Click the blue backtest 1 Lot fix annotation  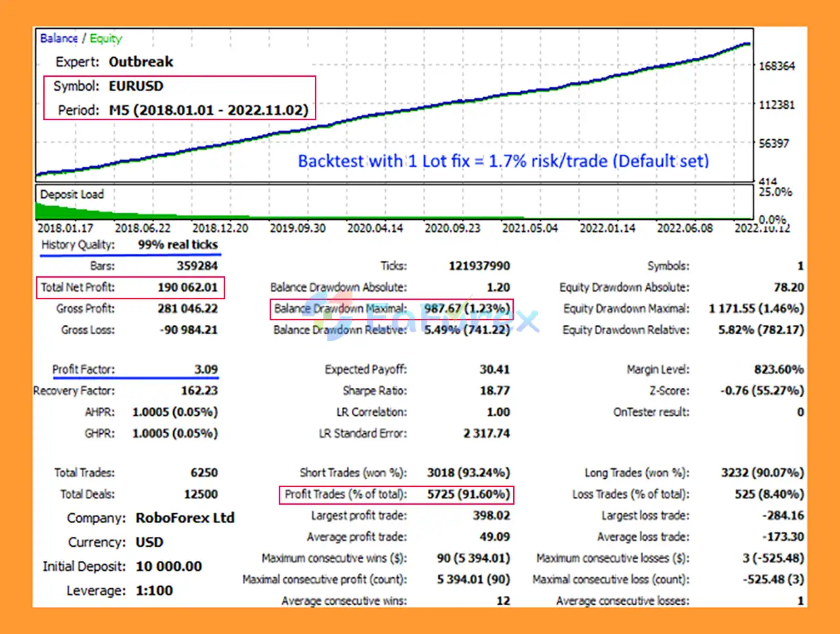coord(503,161)
